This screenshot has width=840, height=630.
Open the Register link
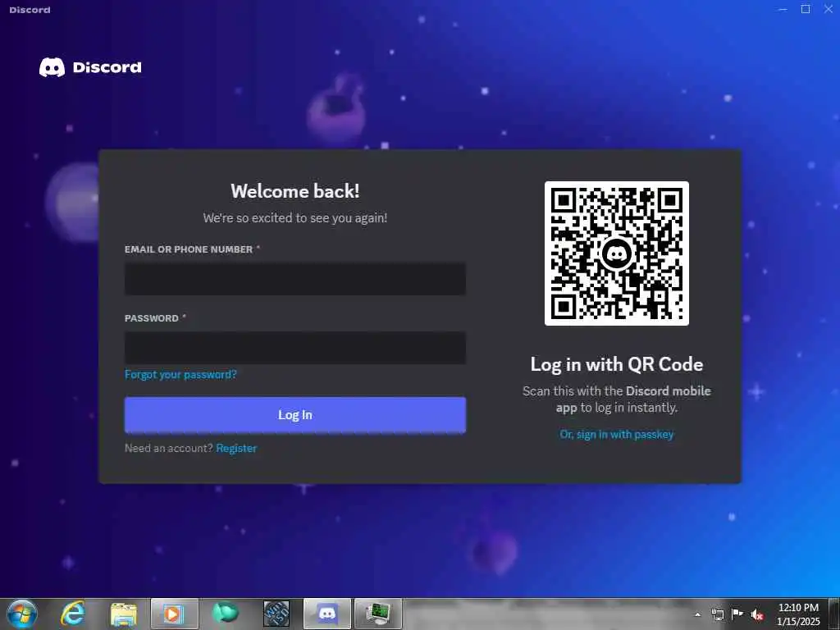pos(236,449)
